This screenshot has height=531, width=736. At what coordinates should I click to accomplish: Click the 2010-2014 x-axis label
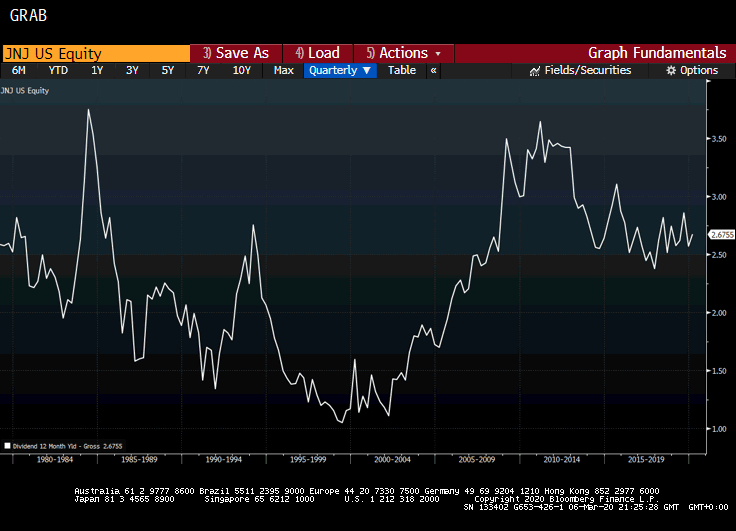562,460
